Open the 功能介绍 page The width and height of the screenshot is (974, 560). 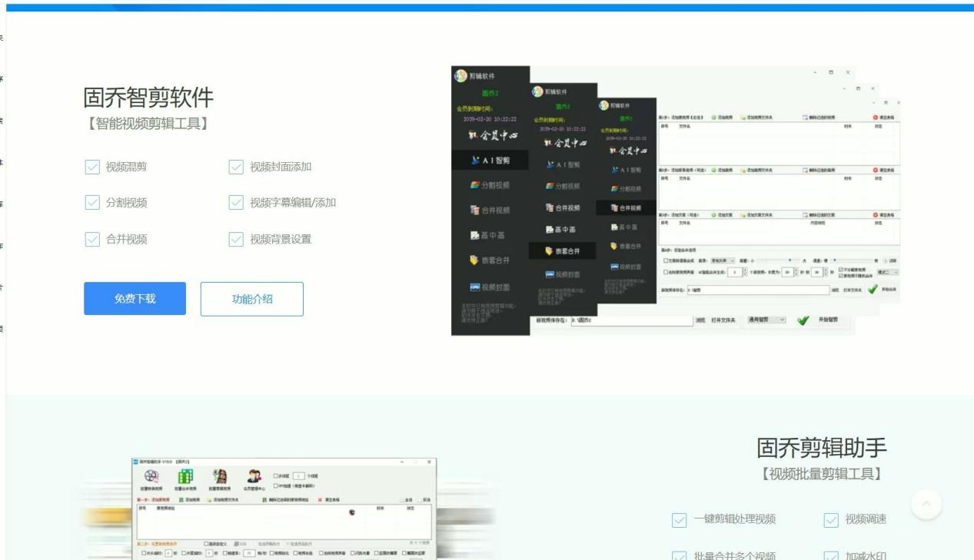pos(252,299)
